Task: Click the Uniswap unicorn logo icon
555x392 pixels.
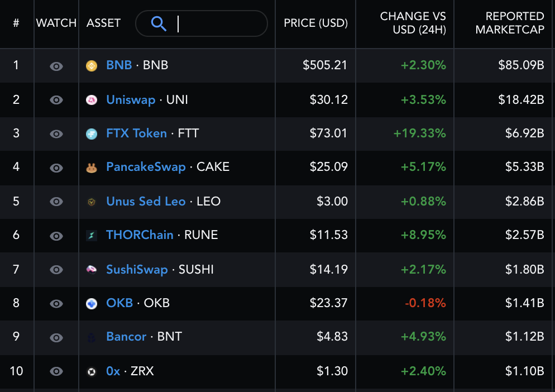Action: pyautogui.click(x=92, y=100)
